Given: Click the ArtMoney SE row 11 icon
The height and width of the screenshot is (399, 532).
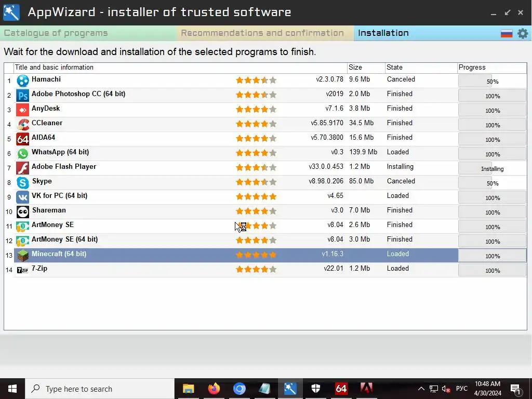Looking at the screenshot, I should pyautogui.click(x=23, y=227).
